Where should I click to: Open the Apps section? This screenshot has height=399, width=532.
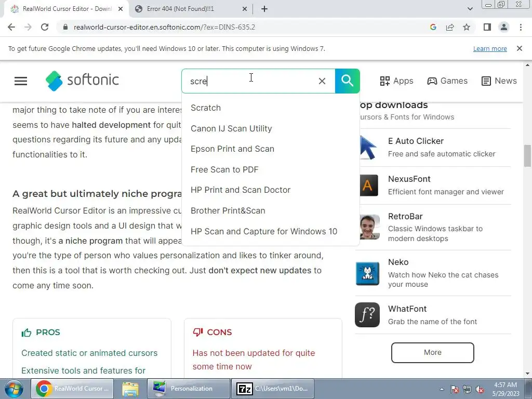coord(396,81)
